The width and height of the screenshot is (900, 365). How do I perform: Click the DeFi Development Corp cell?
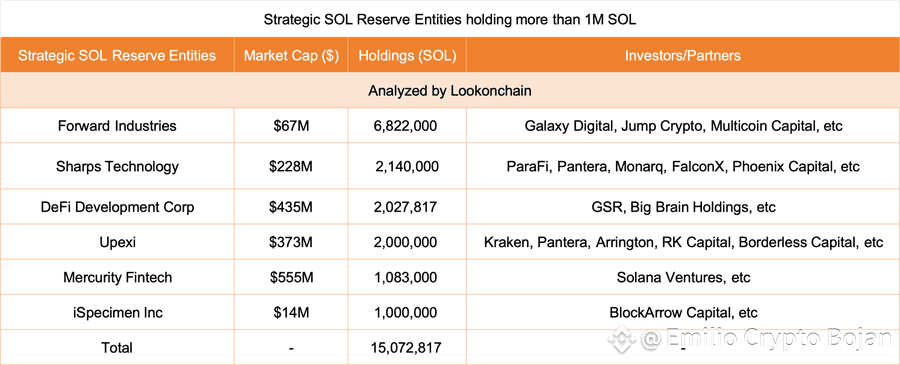pos(117,207)
